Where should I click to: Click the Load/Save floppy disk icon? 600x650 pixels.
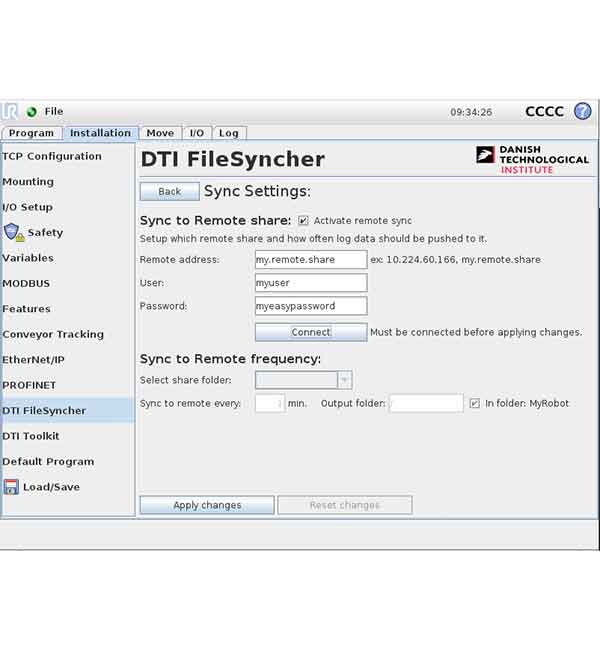click(11, 487)
